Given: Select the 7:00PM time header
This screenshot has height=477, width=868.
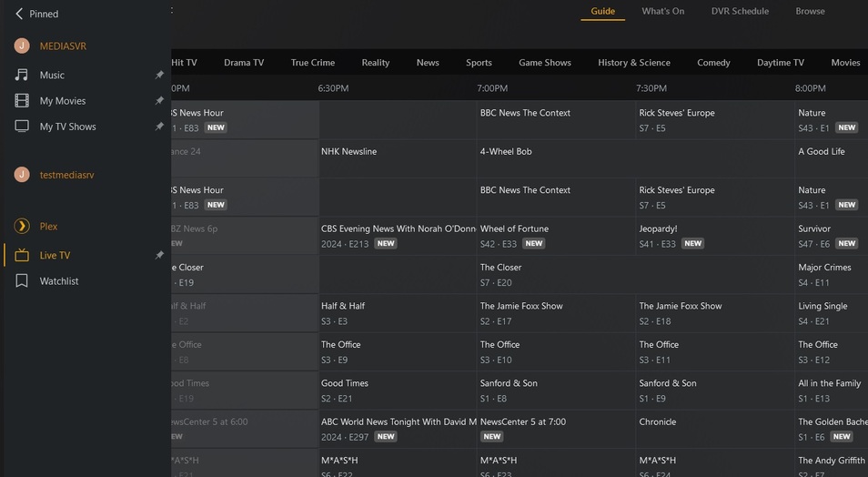Looking at the screenshot, I should pyautogui.click(x=492, y=88).
